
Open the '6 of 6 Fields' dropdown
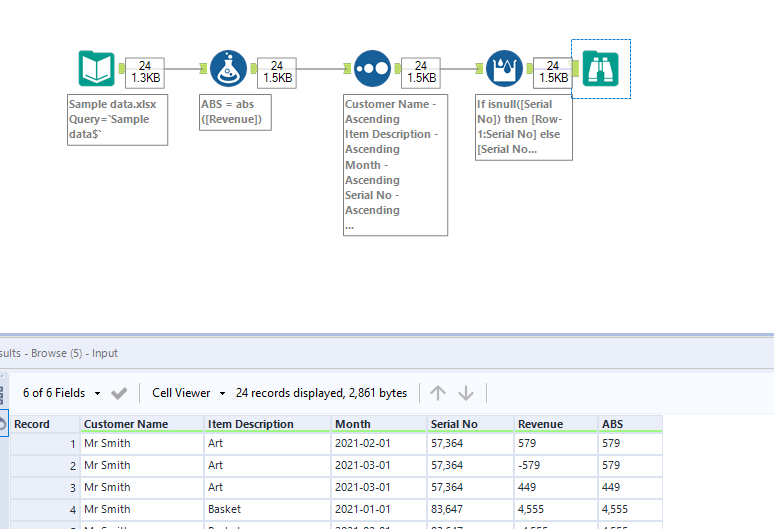coord(67,393)
